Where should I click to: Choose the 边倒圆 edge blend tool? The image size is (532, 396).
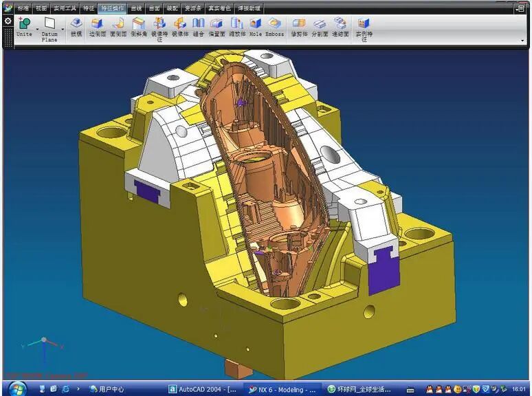coord(98,27)
